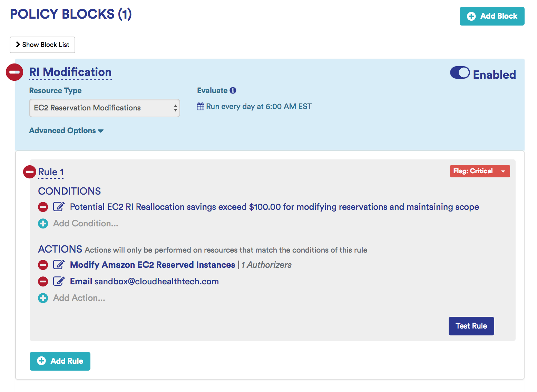Delete Rule 1 with its minus icon

pos(30,172)
